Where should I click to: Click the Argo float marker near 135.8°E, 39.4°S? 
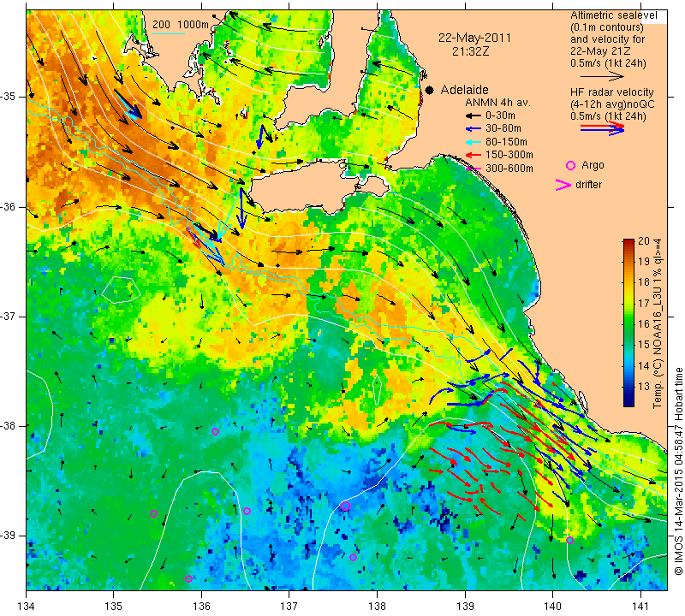(188, 579)
